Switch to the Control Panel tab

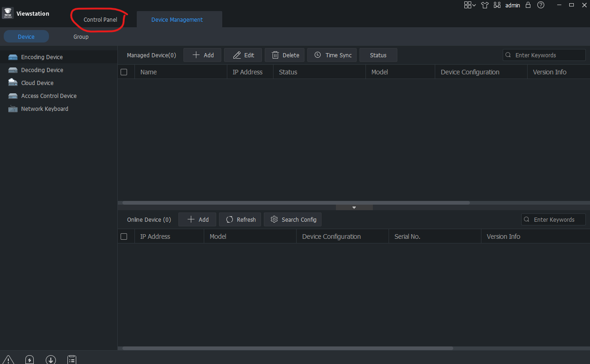pyautogui.click(x=100, y=20)
